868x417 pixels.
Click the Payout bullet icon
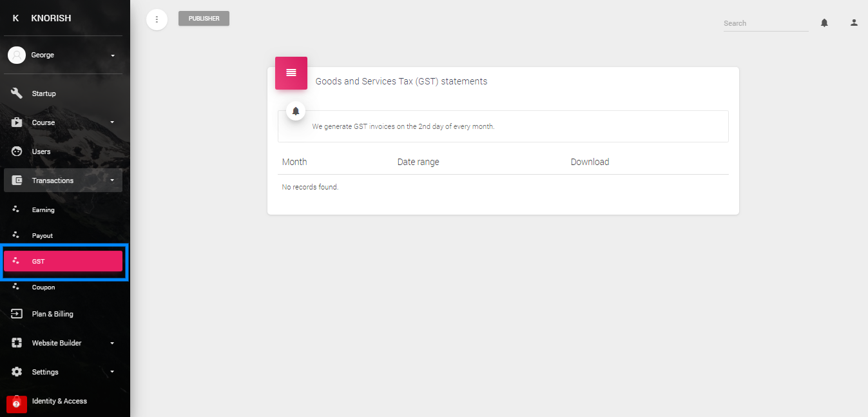coord(16,235)
